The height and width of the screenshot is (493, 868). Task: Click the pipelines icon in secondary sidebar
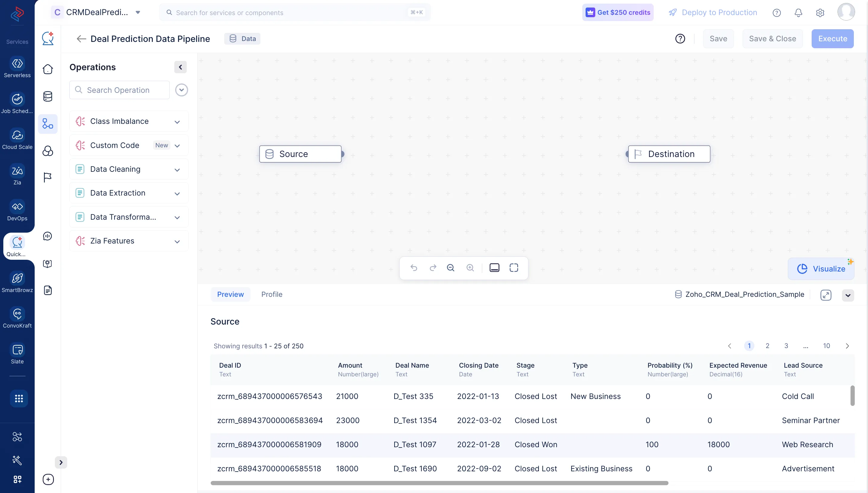coord(48,124)
